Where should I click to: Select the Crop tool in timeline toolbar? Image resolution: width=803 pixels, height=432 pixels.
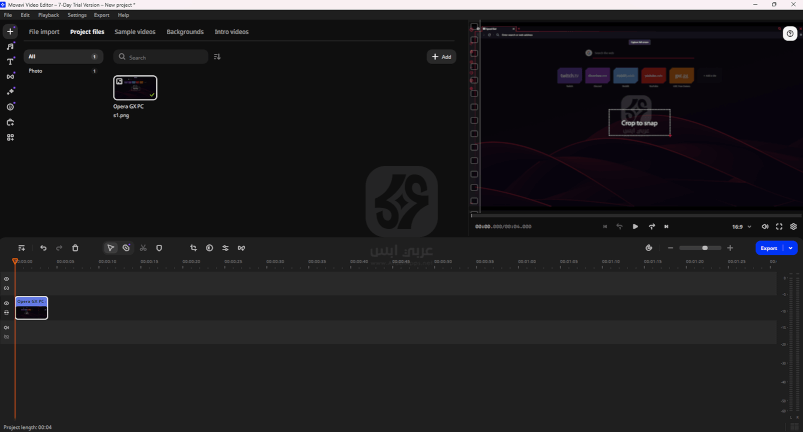coord(193,248)
